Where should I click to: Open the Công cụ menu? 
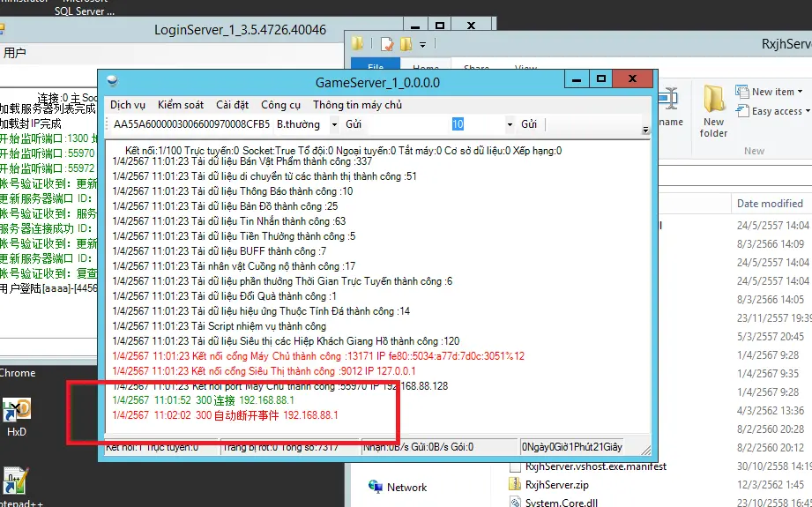point(280,105)
